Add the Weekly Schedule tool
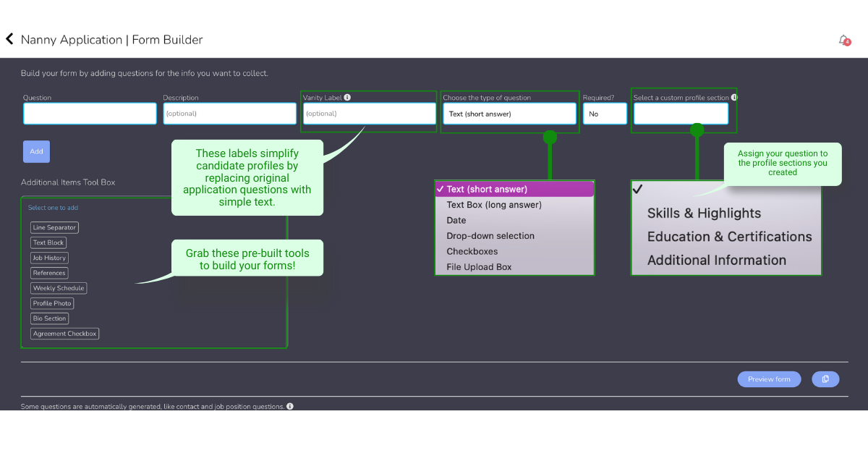 59,288
